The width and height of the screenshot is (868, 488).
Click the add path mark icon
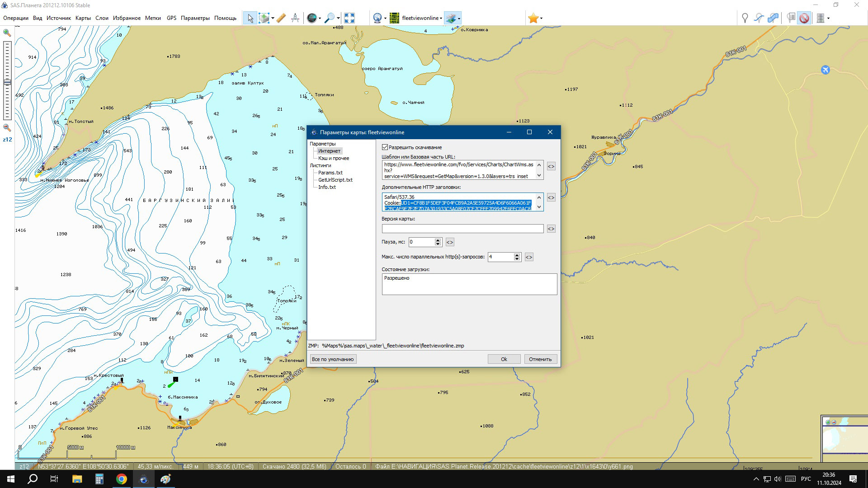point(759,18)
